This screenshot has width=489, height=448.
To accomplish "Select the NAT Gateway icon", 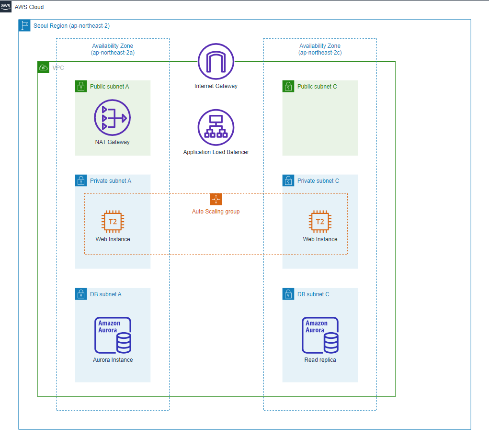I will 112,118.
